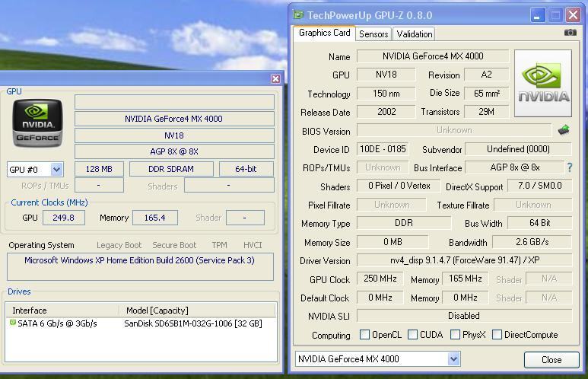Image resolution: width=588 pixels, height=379 pixels.
Task: Click the DirectX Support field 7.0 / SM0.0
Action: click(539, 186)
